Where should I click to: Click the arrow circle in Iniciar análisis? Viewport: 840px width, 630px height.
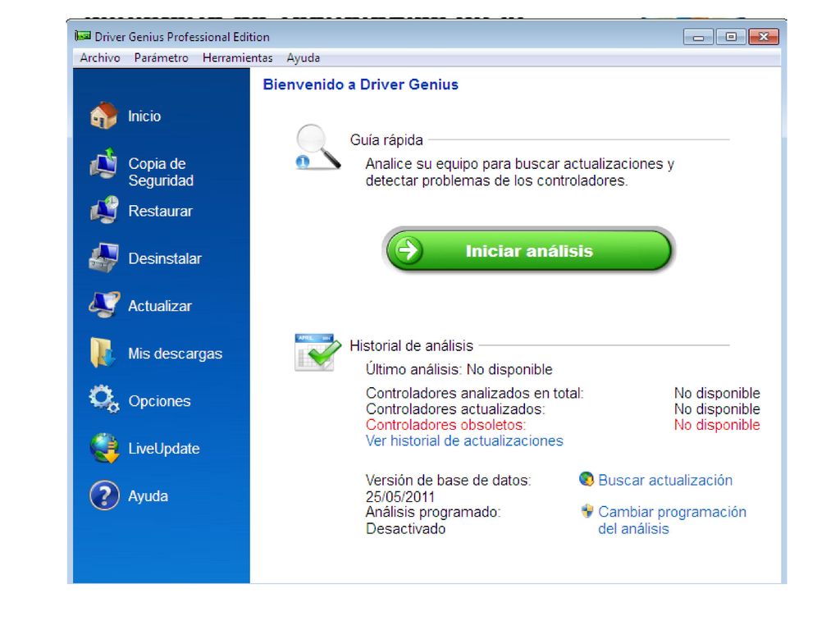tap(409, 250)
